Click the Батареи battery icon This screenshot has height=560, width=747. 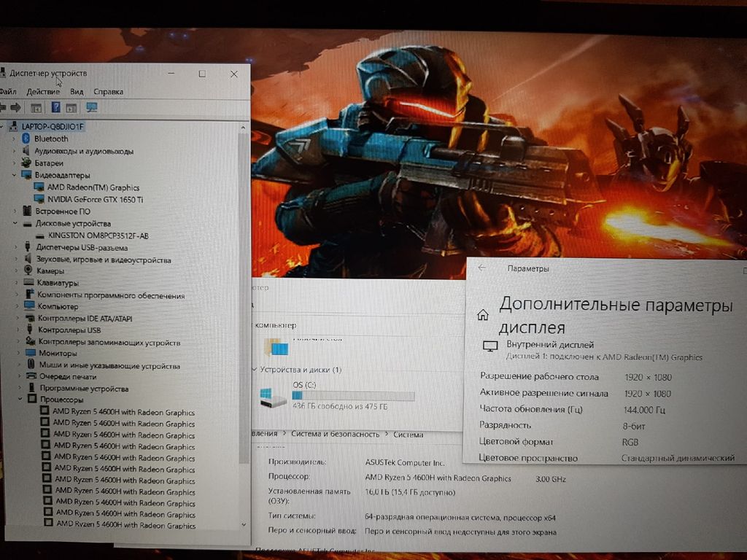point(27,163)
